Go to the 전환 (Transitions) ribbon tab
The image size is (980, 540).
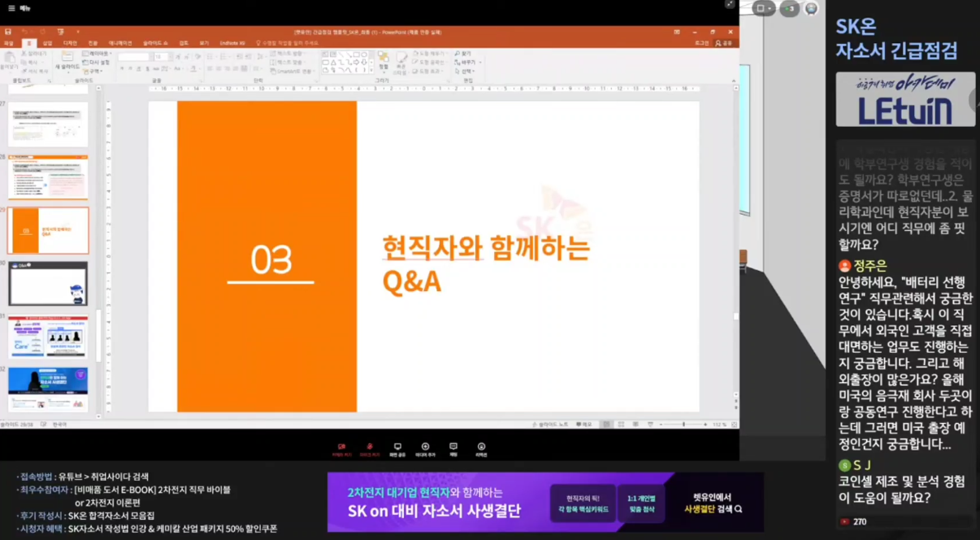coord(93,43)
